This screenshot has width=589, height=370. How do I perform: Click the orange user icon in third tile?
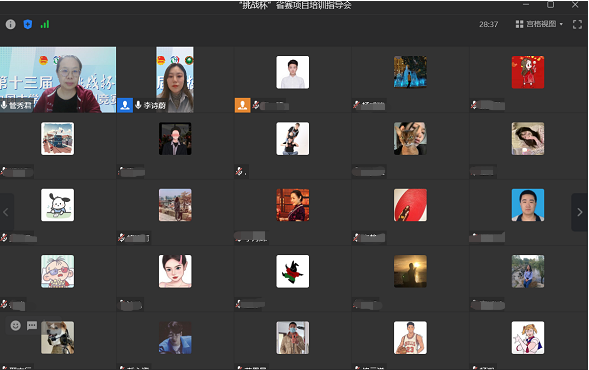pos(243,106)
